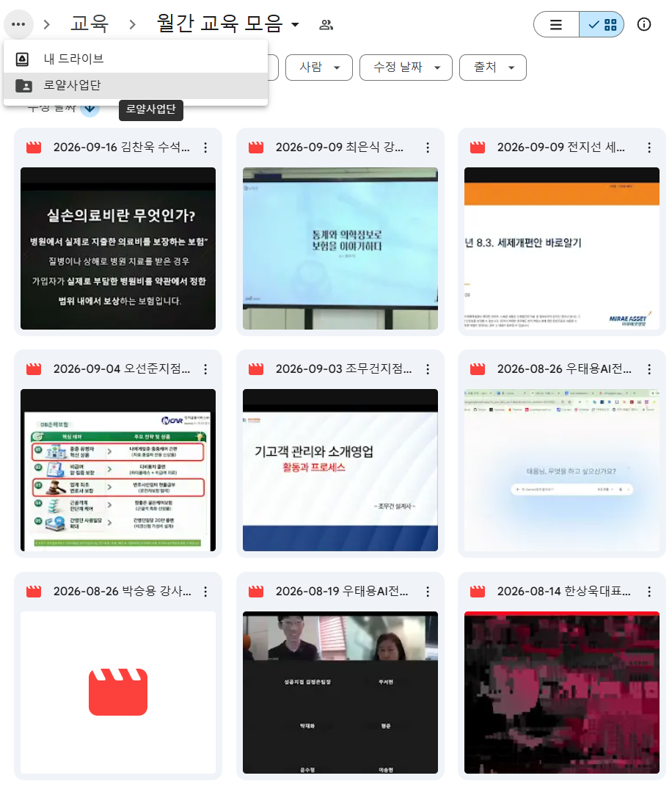Screen dimensions: 672x792
Task: Open more options for 2026-08-19 우태용AI전 file
Action: pos(428,592)
